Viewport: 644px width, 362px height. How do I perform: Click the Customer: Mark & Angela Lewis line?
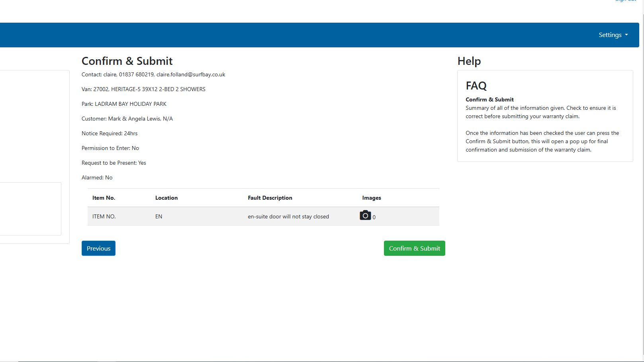pos(127,119)
